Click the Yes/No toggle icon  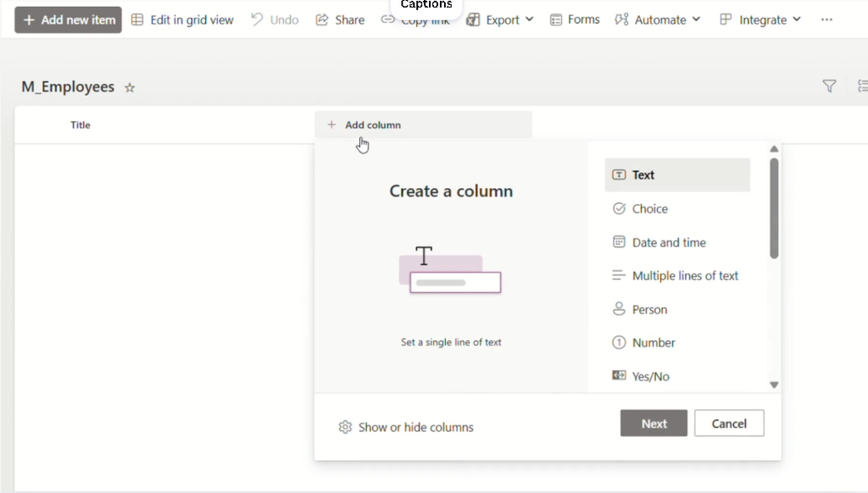point(619,375)
